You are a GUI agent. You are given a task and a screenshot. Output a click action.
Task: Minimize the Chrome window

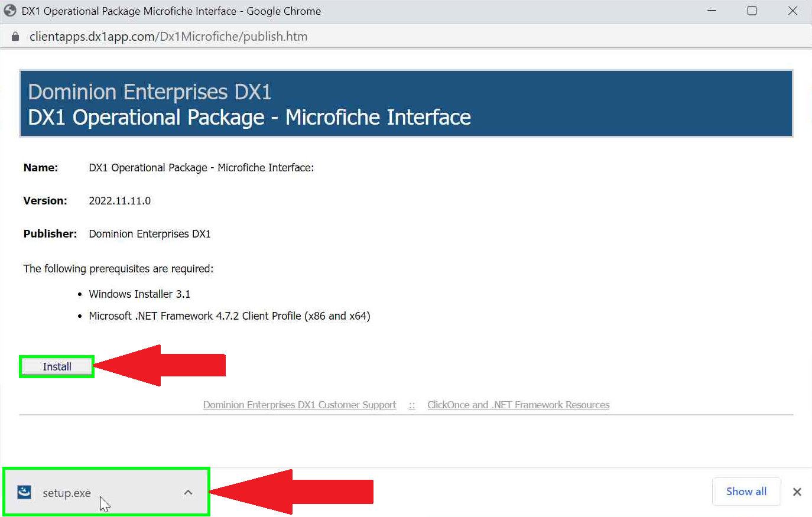tap(712, 11)
